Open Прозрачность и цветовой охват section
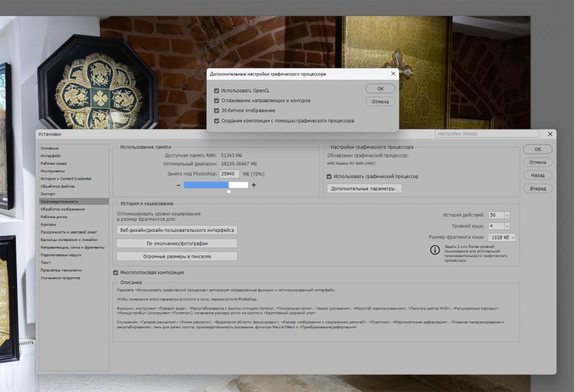The width and height of the screenshot is (574, 392). 74,232
